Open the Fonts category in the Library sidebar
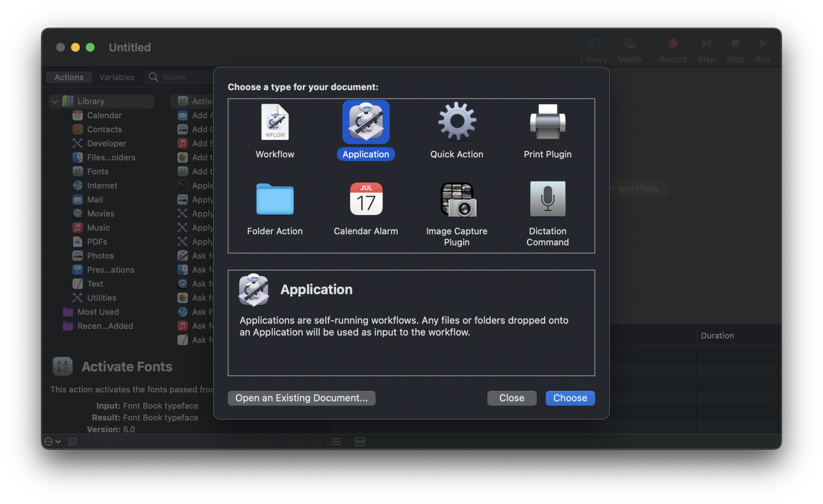The image size is (823, 504). [x=98, y=171]
